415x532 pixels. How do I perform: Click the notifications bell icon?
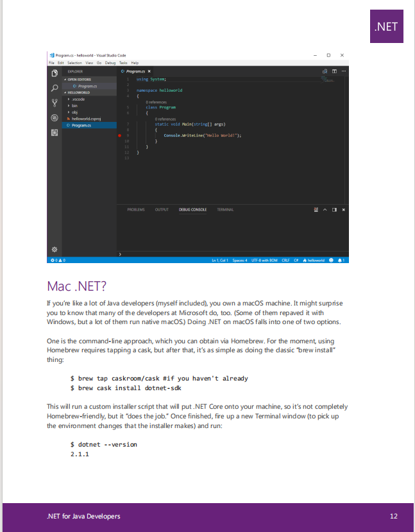click(341, 261)
